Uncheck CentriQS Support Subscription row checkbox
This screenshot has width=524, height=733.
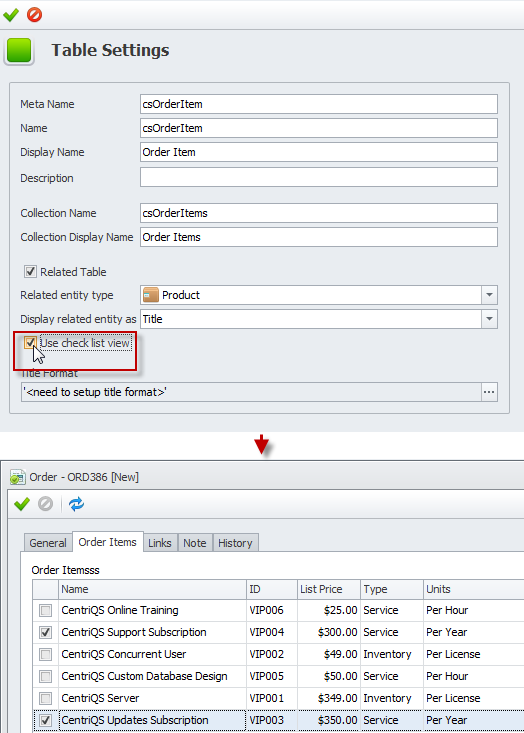click(45, 632)
